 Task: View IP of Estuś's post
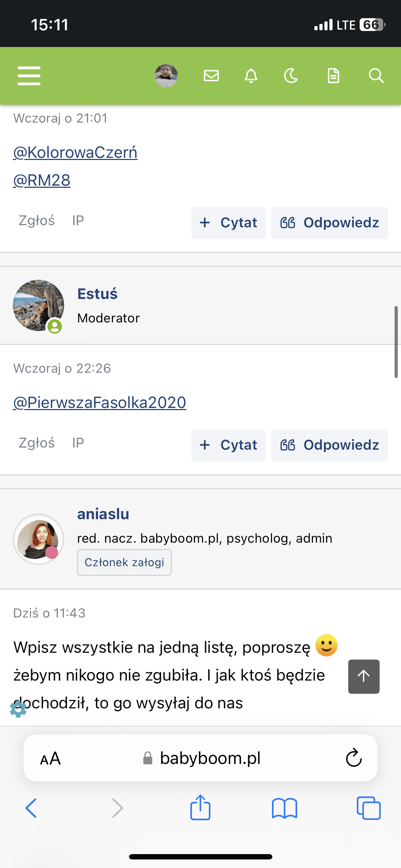[x=78, y=443]
